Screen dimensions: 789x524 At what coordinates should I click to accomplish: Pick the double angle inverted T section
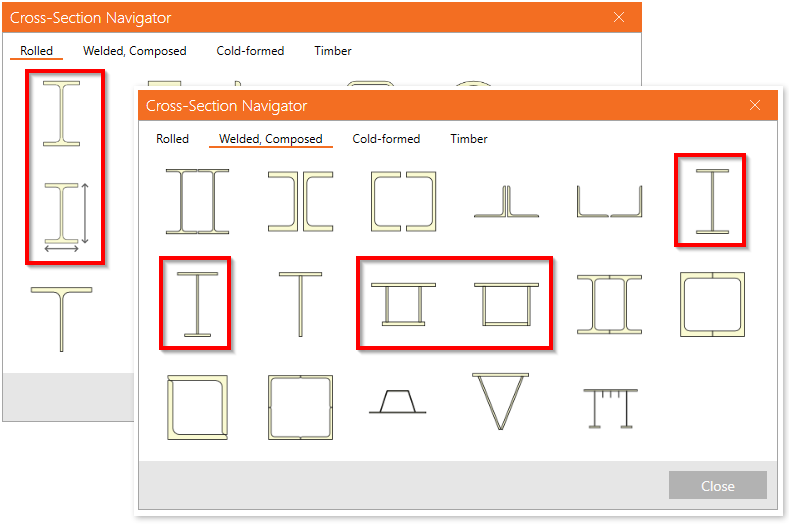[x=506, y=201]
